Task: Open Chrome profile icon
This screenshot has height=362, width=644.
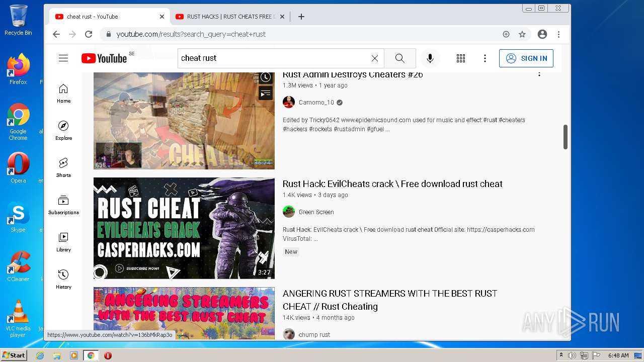Action: [x=542, y=34]
